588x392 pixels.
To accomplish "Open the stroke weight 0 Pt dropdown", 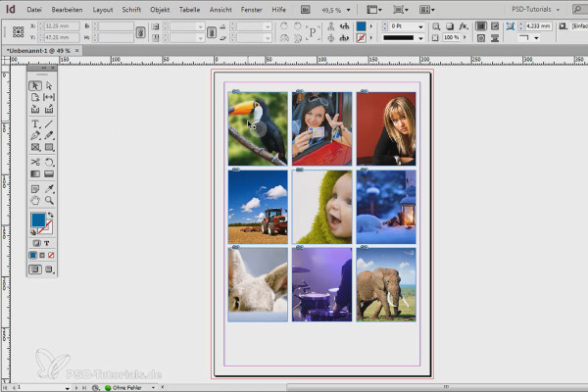I will [420, 26].
